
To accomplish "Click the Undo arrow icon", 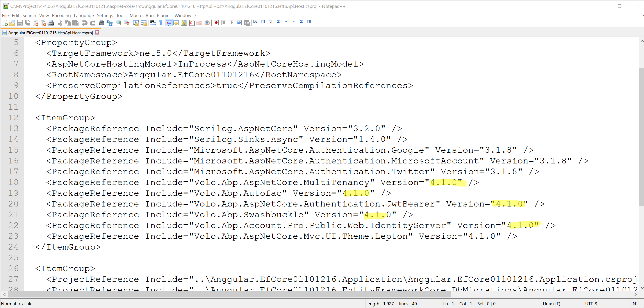I will pos(85,23).
